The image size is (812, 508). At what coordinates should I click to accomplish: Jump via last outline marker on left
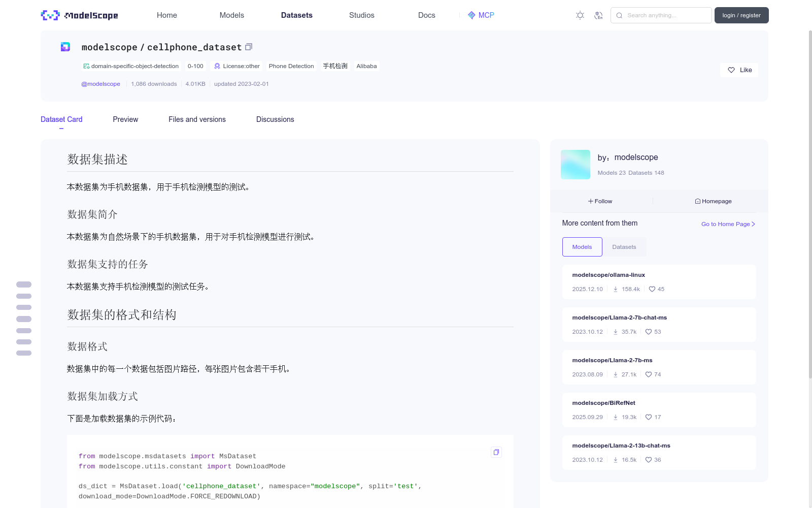24,353
